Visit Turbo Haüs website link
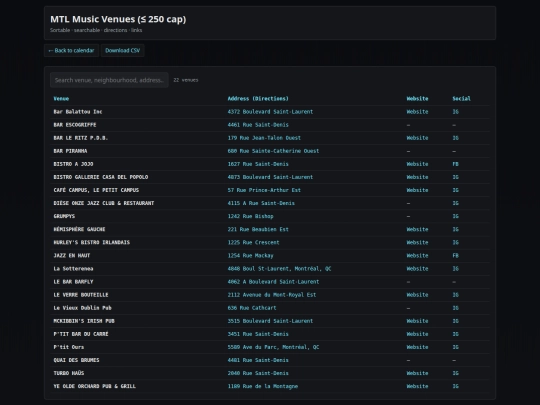This screenshot has width=540, height=405. (417, 373)
